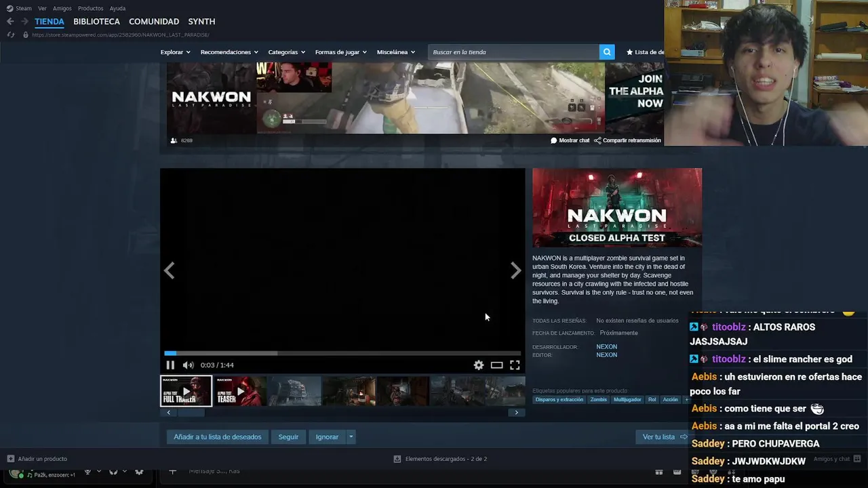The image size is (868, 488).
Task: Click the Rol tag
Action: 652,400
